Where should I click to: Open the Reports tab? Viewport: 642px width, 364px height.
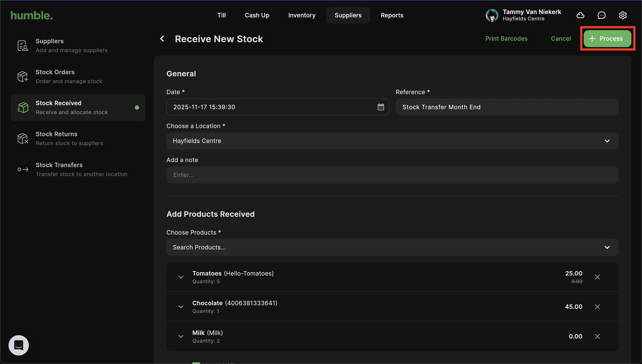(392, 15)
